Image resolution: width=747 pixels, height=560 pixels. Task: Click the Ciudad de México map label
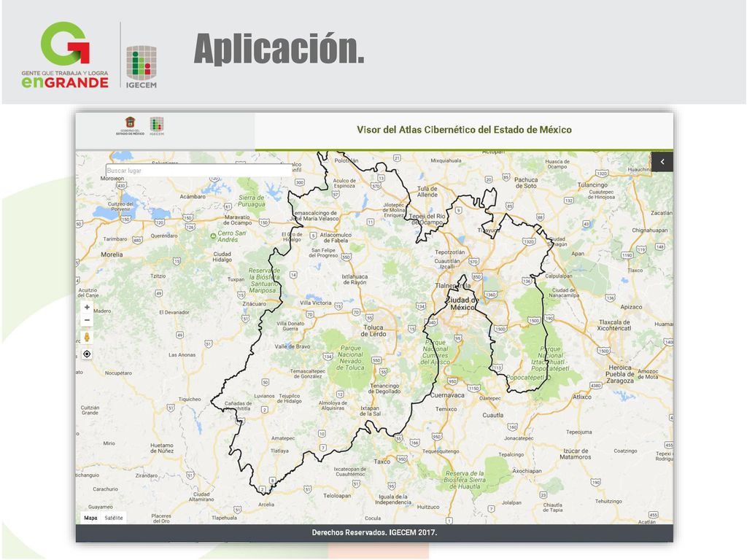click(x=462, y=304)
